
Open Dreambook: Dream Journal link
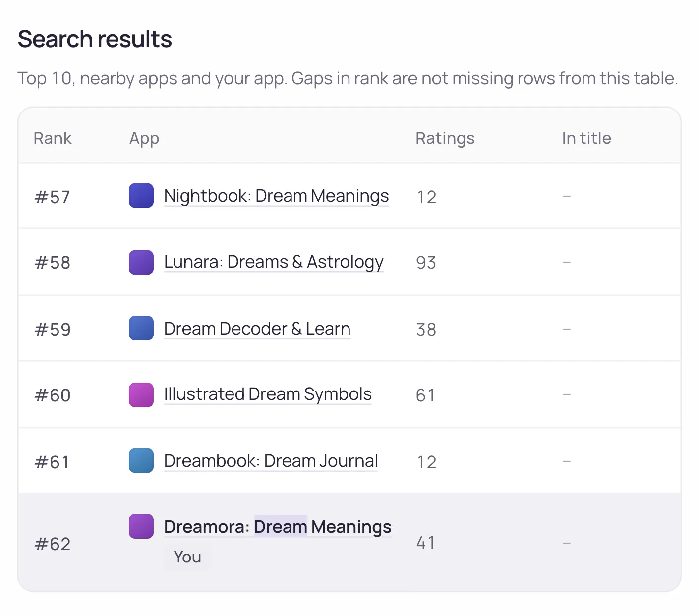pyautogui.click(x=271, y=461)
